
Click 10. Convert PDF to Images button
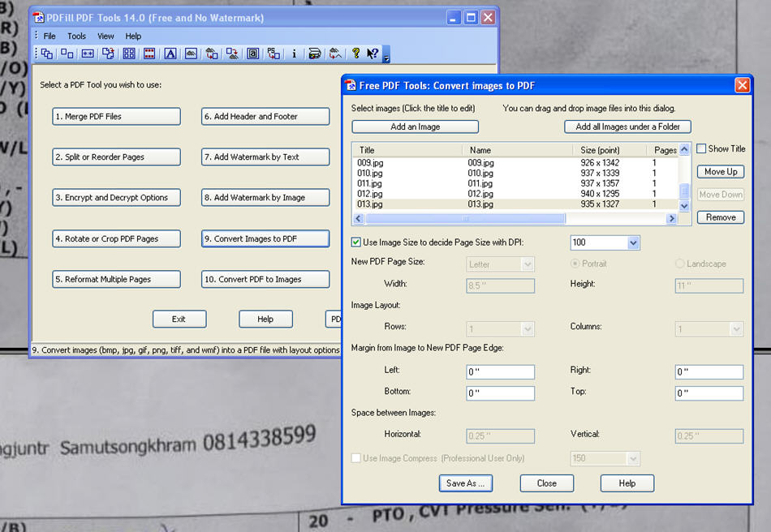pos(265,279)
